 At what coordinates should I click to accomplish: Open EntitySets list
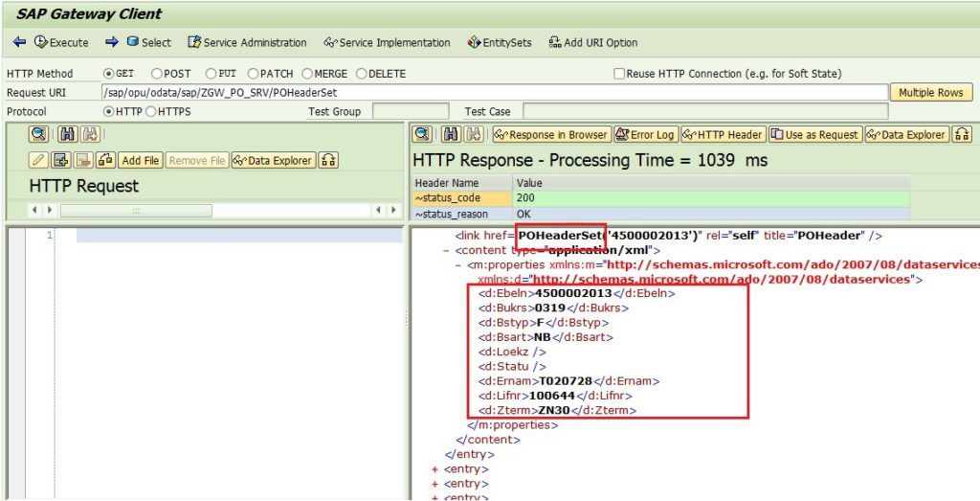[x=500, y=42]
